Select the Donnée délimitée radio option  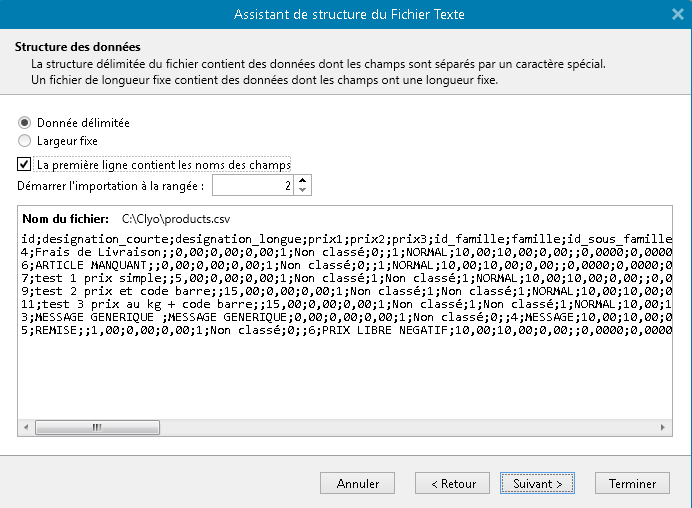pyautogui.click(x=25, y=122)
